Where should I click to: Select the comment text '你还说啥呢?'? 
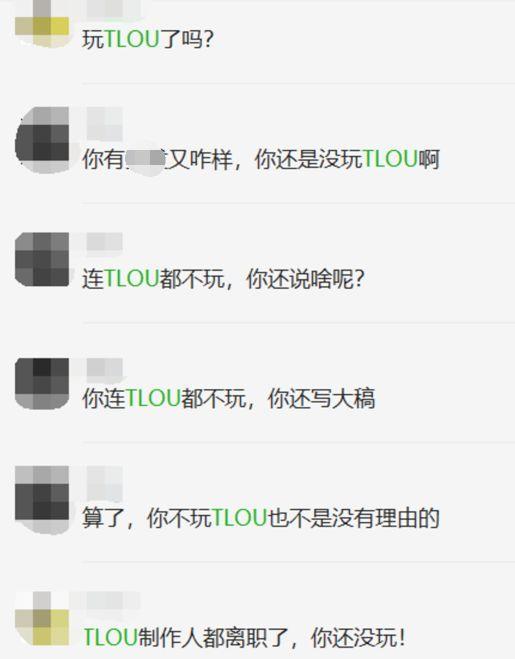pyautogui.click(x=305, y=278)
